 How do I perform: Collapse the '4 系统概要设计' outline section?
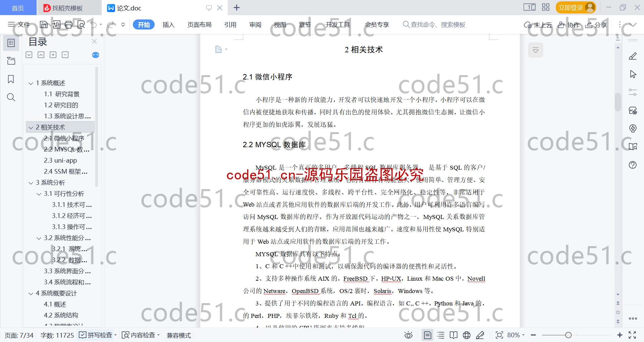click(31, 293)
